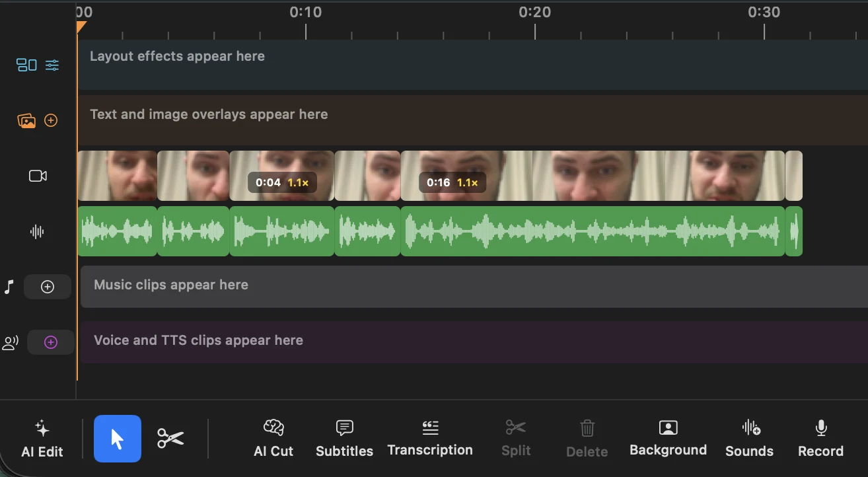Click the 'Music clips appear here' track
Screen dimensions: 868x477
tap(474, 287)
